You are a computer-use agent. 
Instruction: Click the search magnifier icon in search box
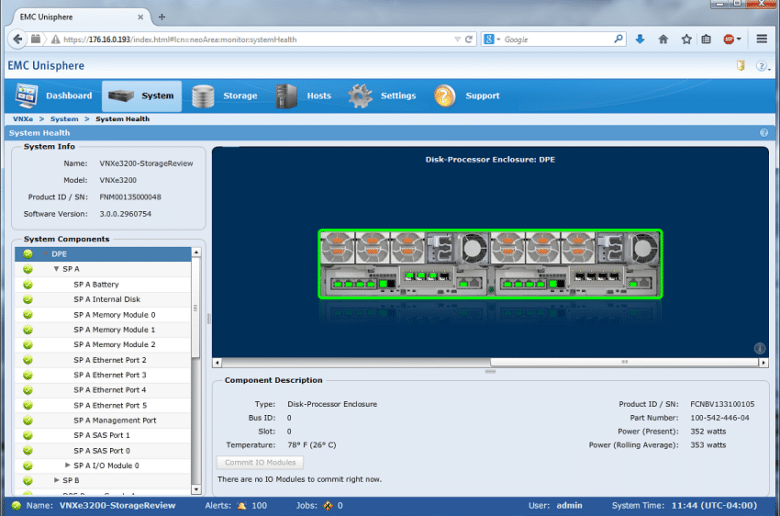[618, 38]
